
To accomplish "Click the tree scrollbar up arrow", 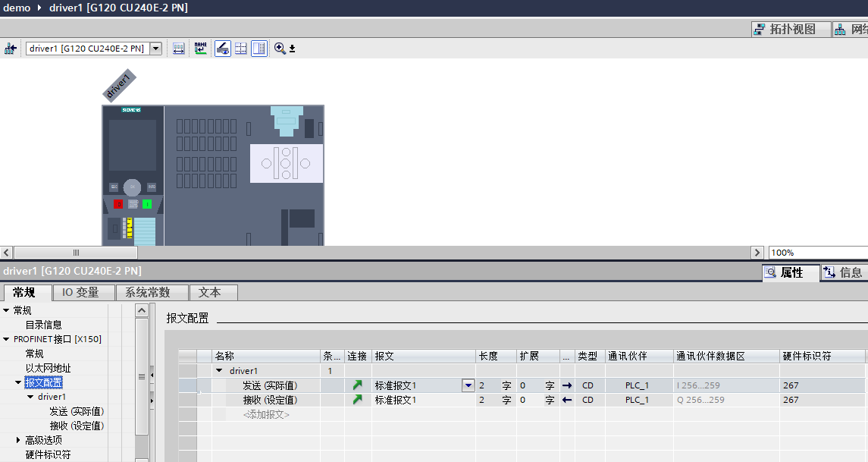I will (x=142, y=310).
